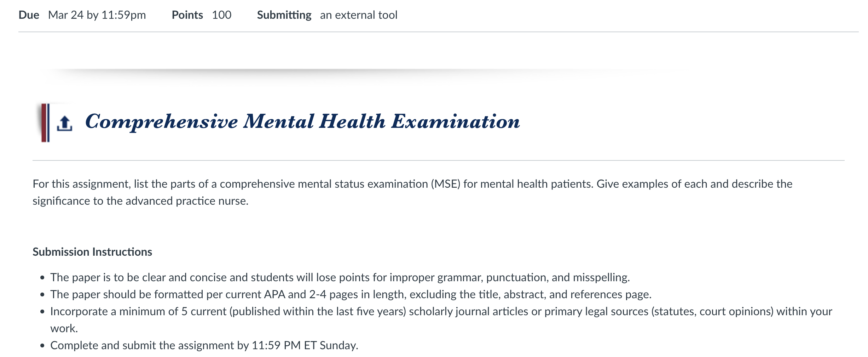The height and width of the screenshot is (357, 868).
Task: Click the upload arrow icon beside the title
Action: pos(64,124)
